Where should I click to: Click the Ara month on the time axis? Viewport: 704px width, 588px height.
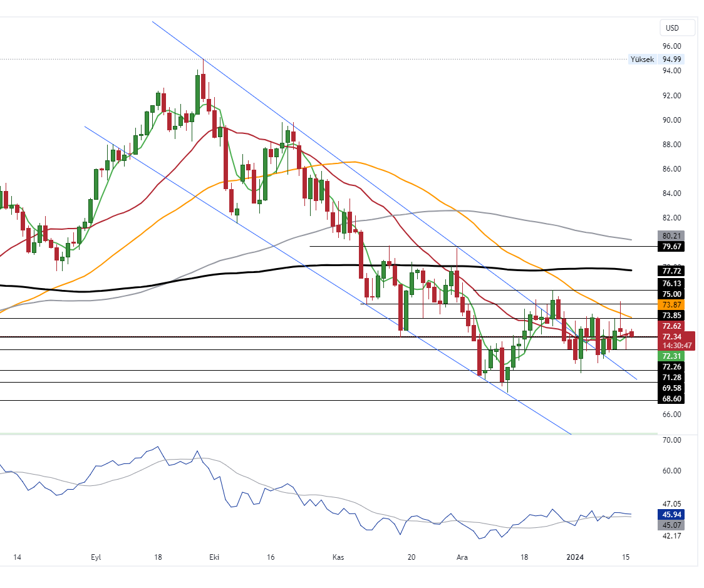462,557
